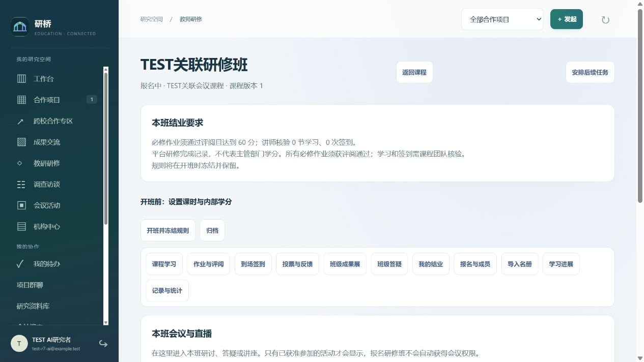
Task: Click the 教研研修 diamond icon
Action: pyautogui.click(x=20, y=163)
